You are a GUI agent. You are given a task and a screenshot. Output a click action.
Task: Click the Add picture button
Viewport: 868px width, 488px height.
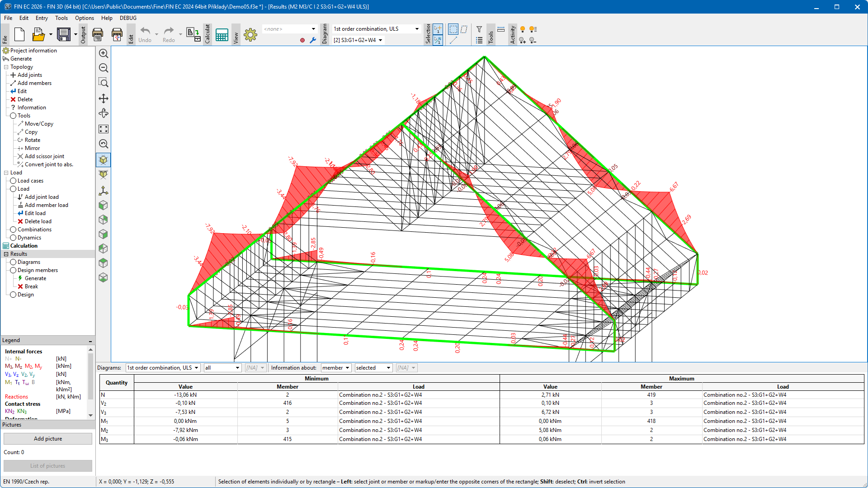point(48,439)
